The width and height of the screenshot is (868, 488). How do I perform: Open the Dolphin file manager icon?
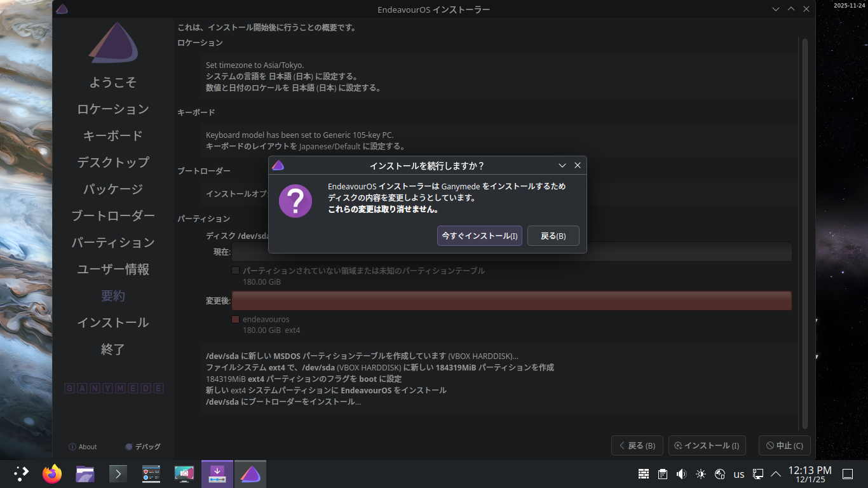click(x=85, y=474)
